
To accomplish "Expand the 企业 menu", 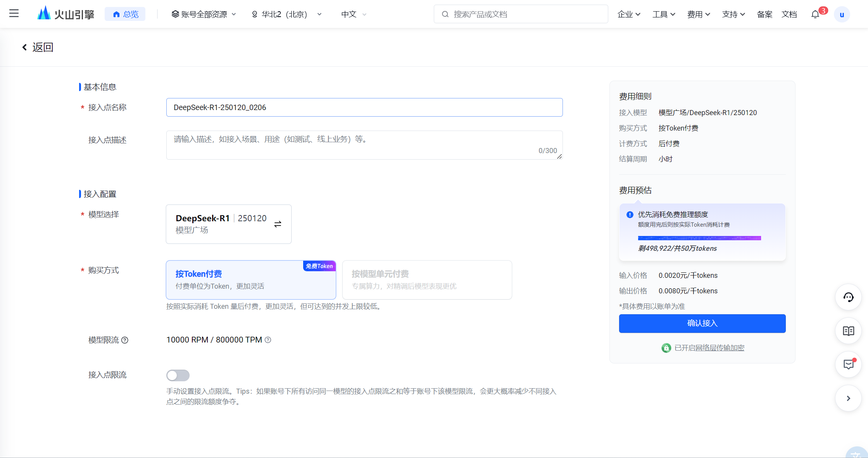I will click(629, 14).
